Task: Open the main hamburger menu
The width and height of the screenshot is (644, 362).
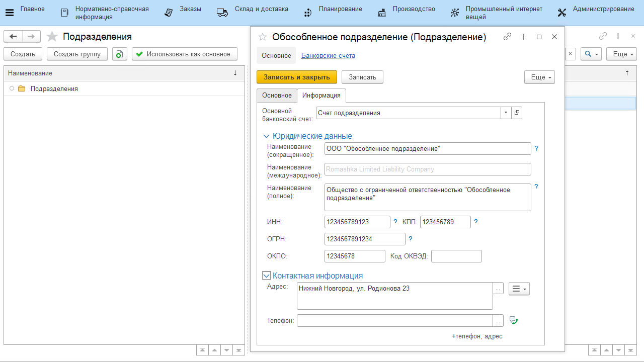Action: (9, 13)
